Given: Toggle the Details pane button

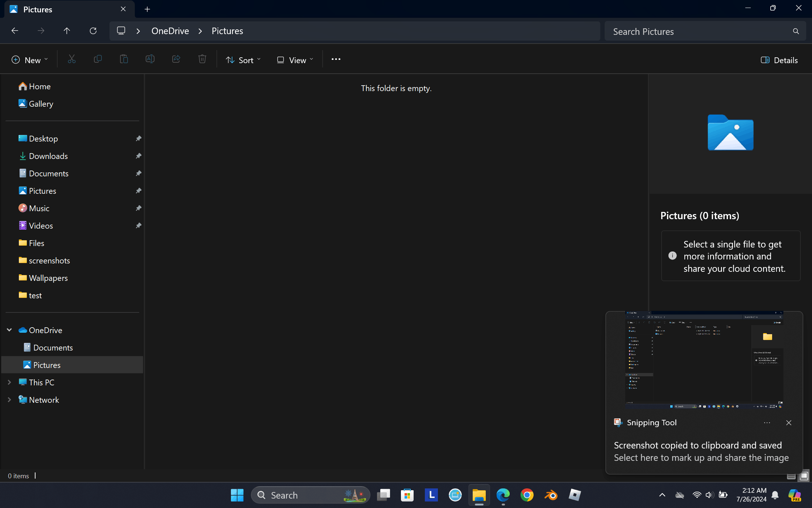Looking at the screenshot, I should (x=779, y=60).
